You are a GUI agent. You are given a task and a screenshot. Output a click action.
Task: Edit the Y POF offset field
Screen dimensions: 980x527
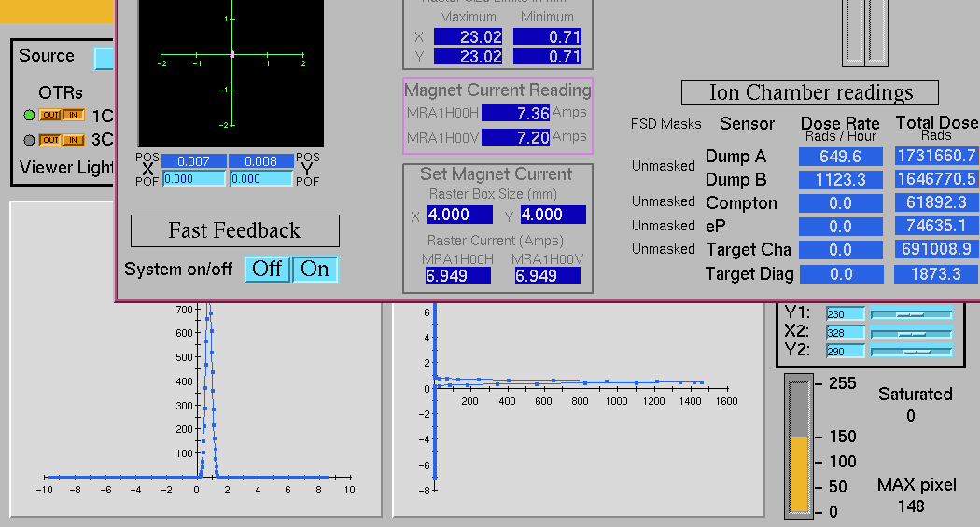click(259, 179)
